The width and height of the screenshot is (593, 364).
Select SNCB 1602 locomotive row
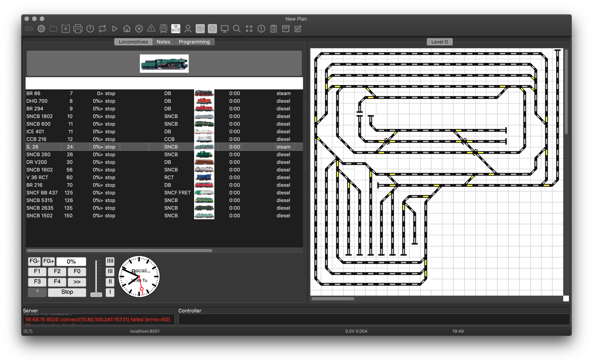pyautogui.click(x=40, y=170)
